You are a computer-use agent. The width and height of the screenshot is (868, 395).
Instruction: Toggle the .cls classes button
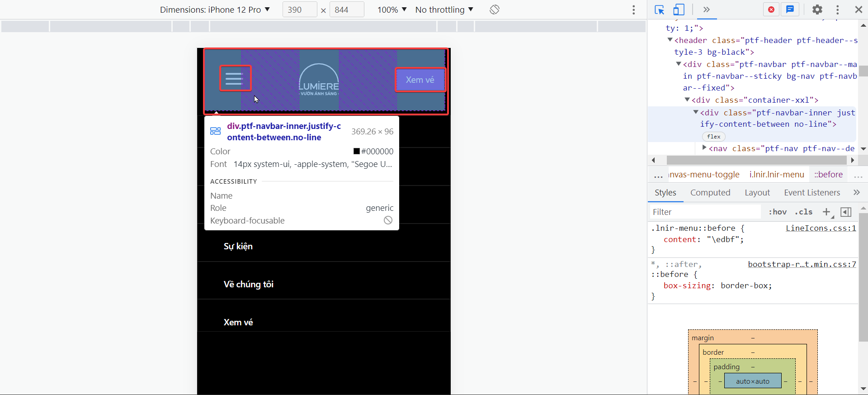(x=804, y=212)
